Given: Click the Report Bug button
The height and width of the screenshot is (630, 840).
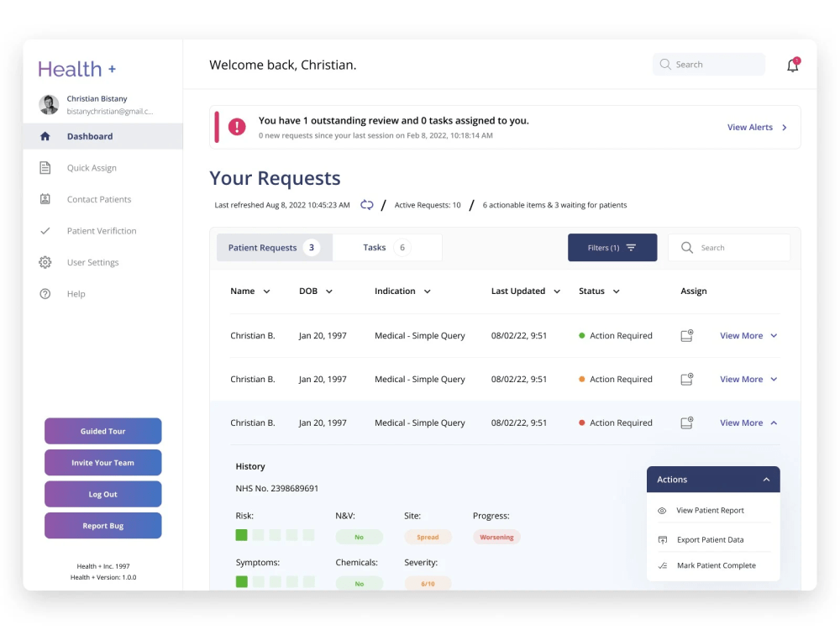Looking at the screenshot, I should [x=102, y=526].
